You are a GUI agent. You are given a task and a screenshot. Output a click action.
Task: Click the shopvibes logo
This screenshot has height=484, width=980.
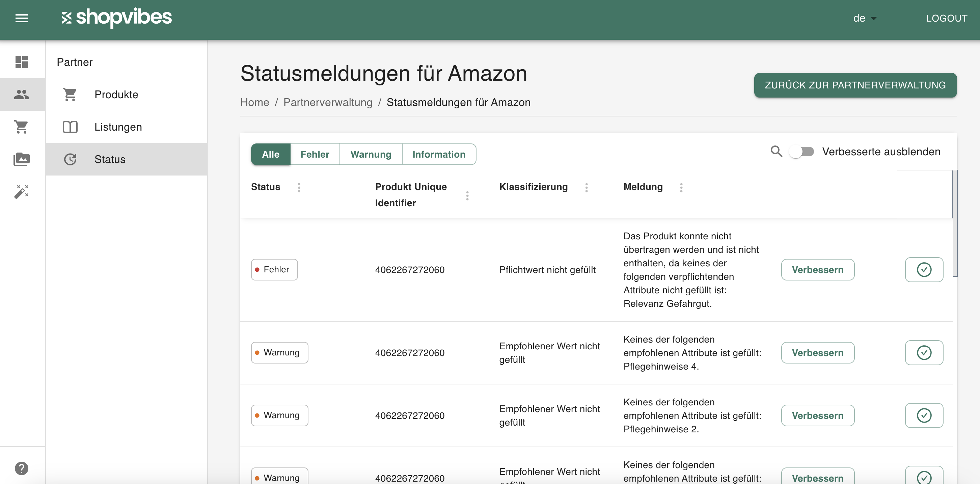coord(116,18)
